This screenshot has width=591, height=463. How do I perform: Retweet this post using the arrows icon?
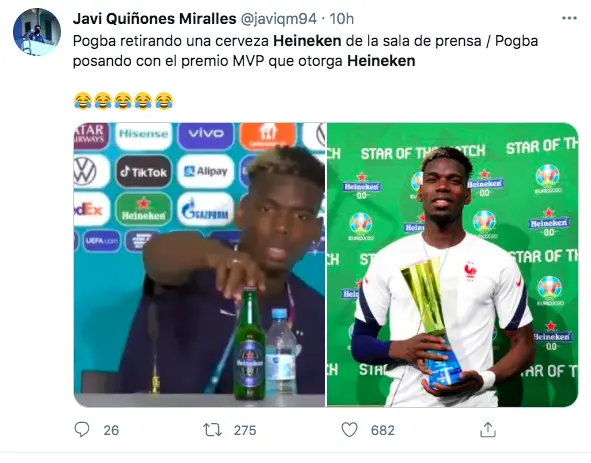(x=213, y=430)
